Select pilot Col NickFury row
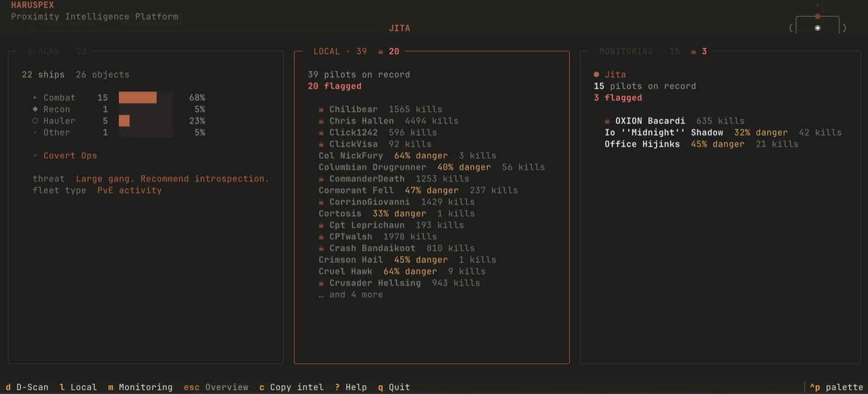This screenshot has height=394, width=868. 407,156
